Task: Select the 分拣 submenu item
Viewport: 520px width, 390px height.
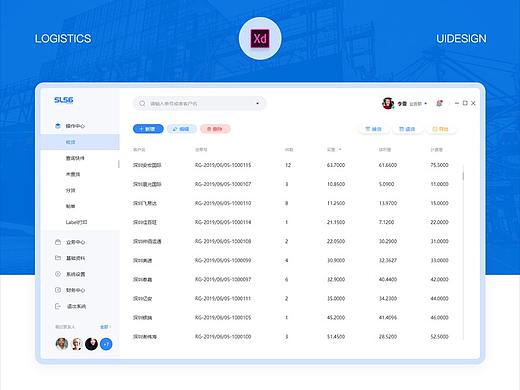Action: [x=70, y=190]
